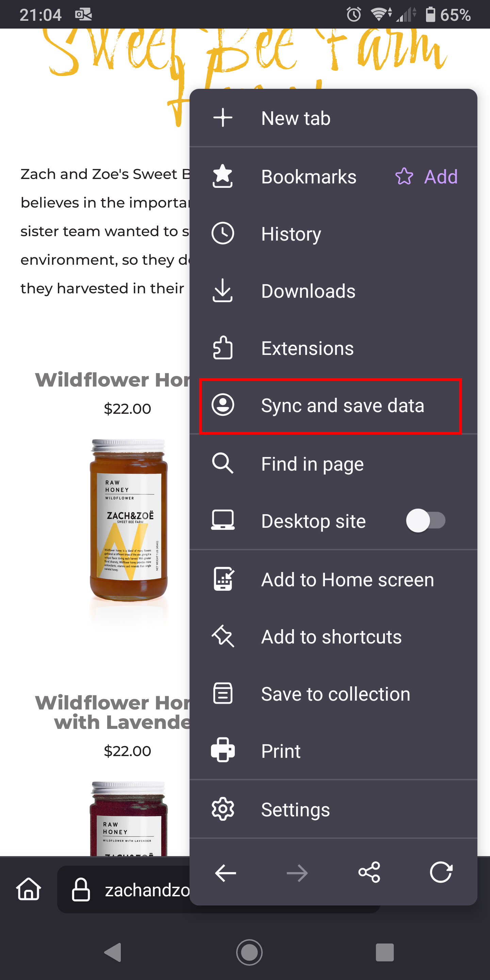Choose Find in page option

333,464
